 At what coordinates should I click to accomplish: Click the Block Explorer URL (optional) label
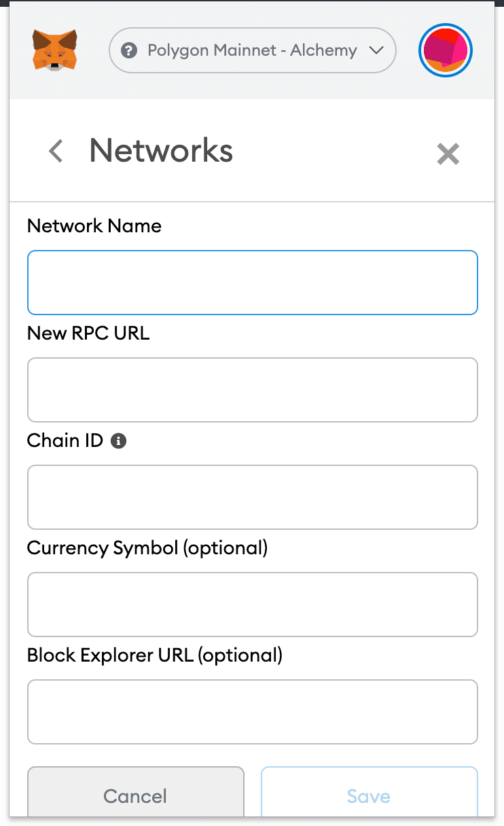pos(155,656)
